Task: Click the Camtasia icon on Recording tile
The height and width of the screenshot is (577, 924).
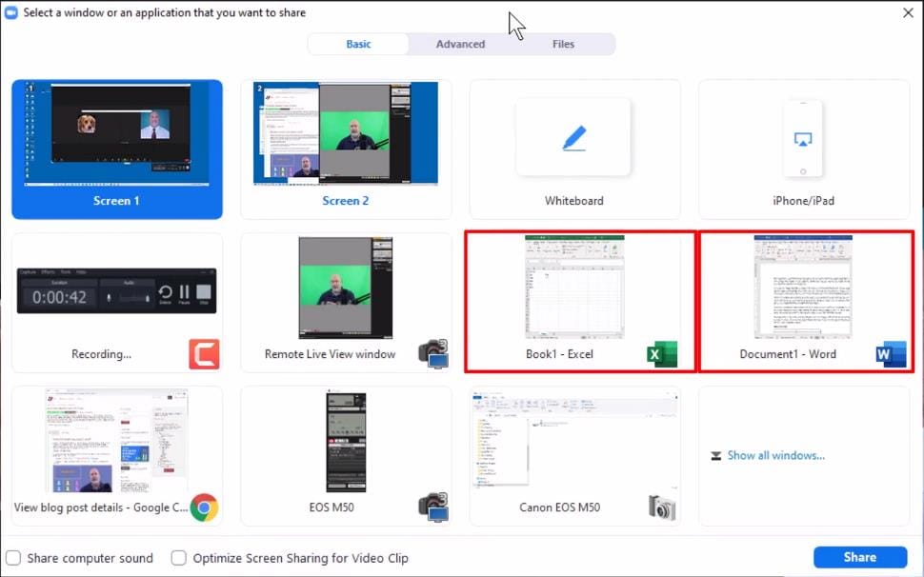Action: [x=204, y=354]
